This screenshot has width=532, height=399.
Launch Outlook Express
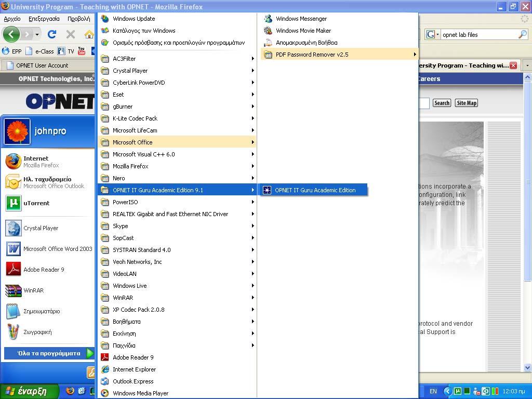tap(177, 381)
